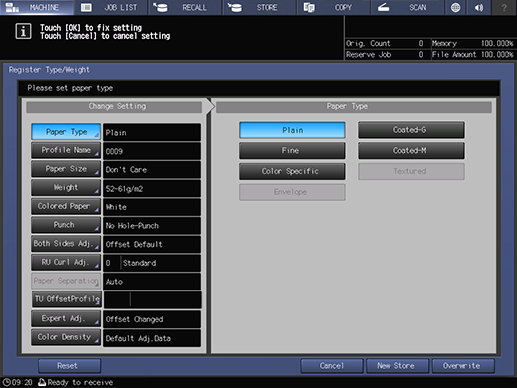This screenshot has height=388, width=517.
Task: Click the Don't Care paper size value
Action: 152,170
